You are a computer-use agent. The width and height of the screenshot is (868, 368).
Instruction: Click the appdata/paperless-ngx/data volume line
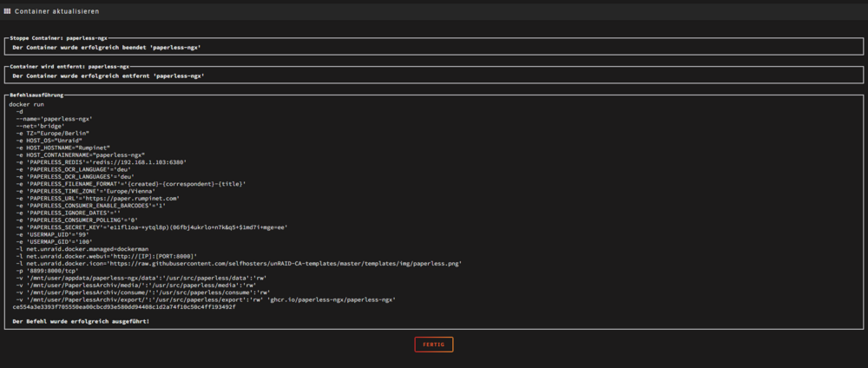[143, 277]
